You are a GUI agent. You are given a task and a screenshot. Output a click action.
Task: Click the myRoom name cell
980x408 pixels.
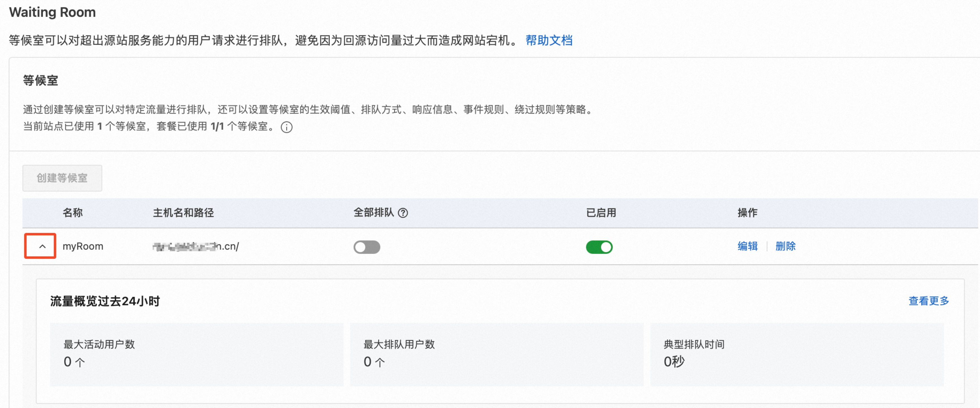pyautogui.click(x=83, y=246)
